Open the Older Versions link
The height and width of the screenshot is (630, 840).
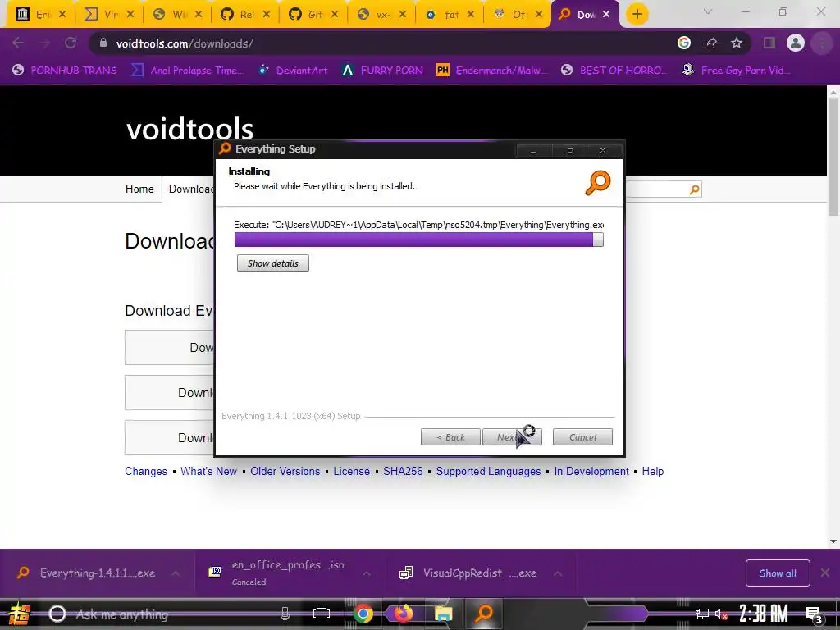pos(285,472)
